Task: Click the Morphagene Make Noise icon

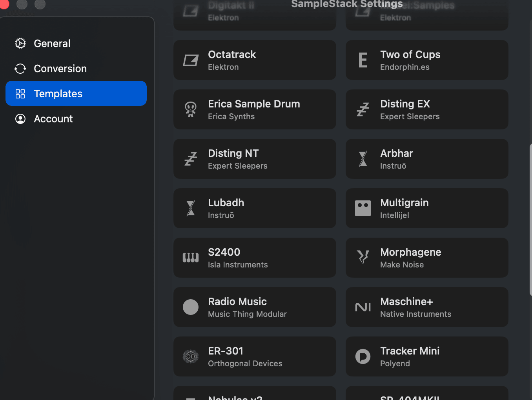Action: coord(363,258)
